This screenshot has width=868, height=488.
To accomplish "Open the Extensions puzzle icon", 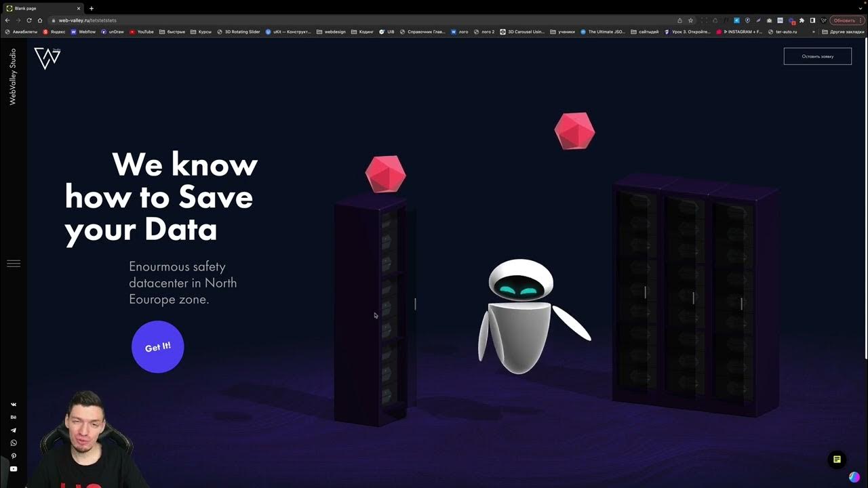I will pyautogui.click(x=802, y=20).
